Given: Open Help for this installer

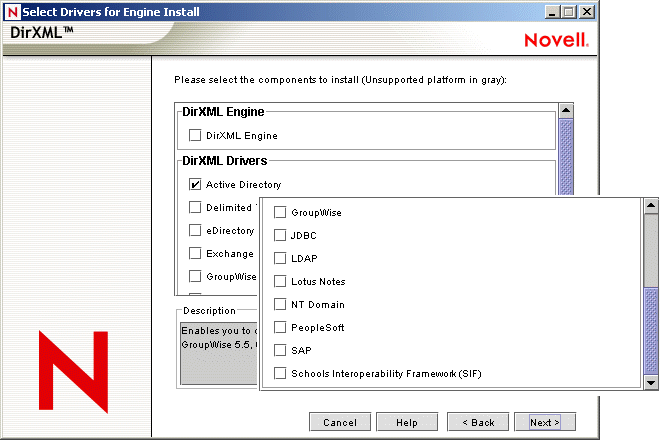Looking at the screenshot, I should [x=406, y=422].
